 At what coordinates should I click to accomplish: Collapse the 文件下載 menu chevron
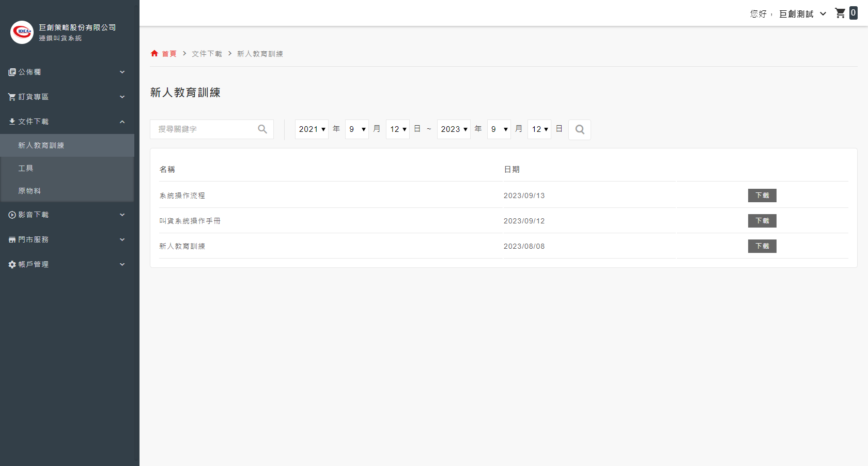pyautogui.click(x=122, y=122)
